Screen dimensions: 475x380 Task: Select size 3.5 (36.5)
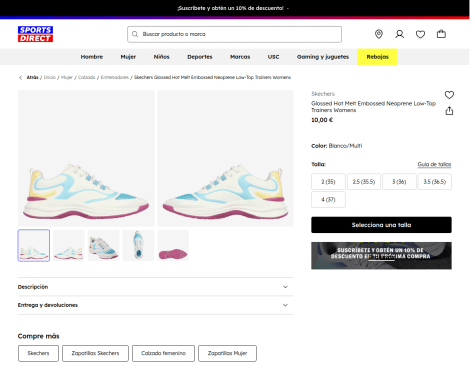[x=435, y=182]
